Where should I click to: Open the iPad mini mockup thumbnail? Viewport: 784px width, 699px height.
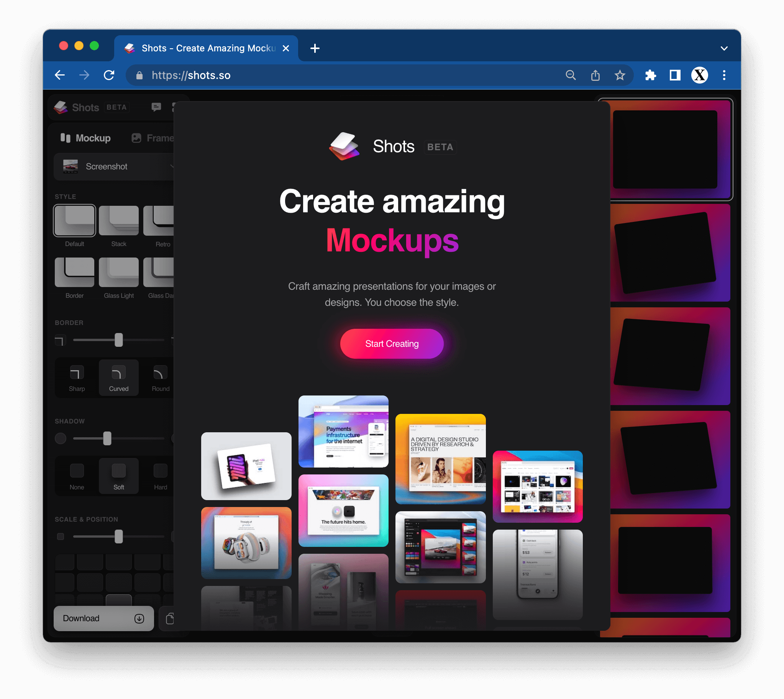[x=246, y=466]
